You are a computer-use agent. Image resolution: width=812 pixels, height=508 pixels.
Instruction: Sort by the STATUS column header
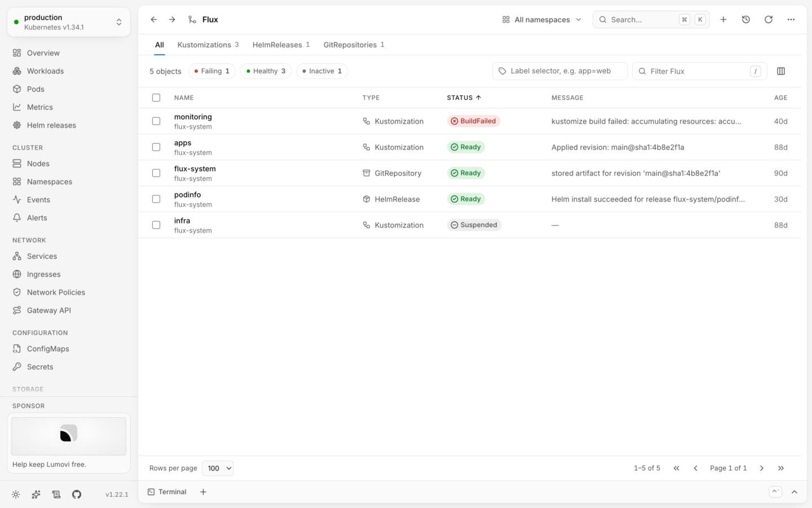click(x=464, y=98)
